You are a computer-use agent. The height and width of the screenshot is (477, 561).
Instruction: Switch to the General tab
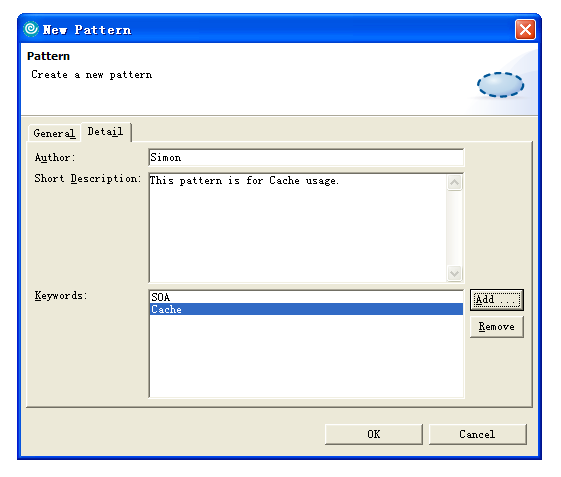click(54, 133)
